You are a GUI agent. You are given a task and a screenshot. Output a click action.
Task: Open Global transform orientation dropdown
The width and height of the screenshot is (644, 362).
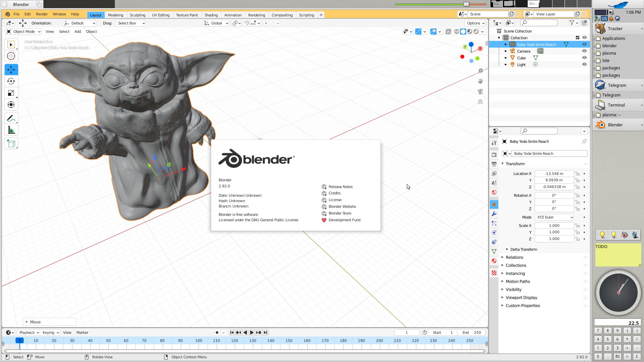click(216, 23)
